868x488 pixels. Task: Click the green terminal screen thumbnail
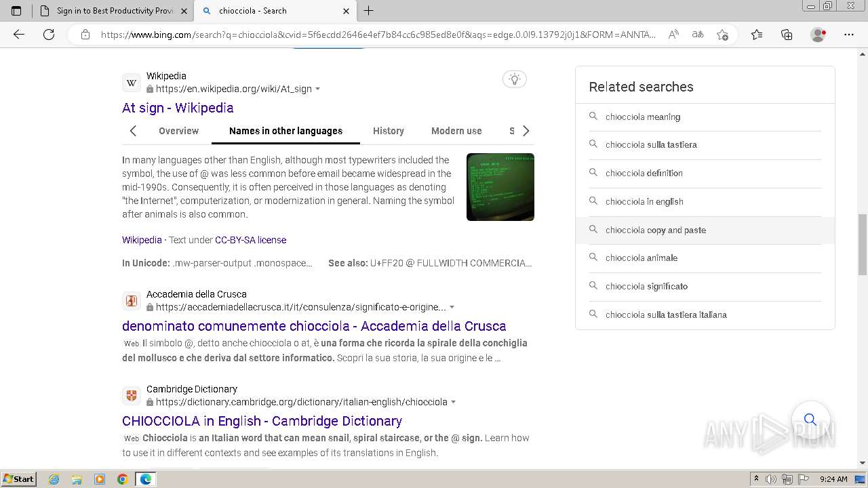click(x=500, y=187)
